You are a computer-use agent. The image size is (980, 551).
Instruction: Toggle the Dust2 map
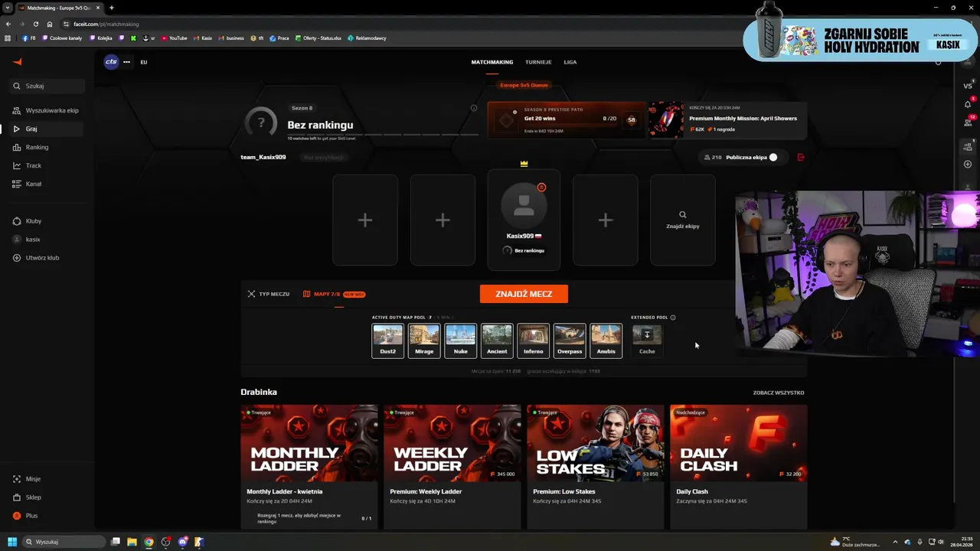[387, 341]
